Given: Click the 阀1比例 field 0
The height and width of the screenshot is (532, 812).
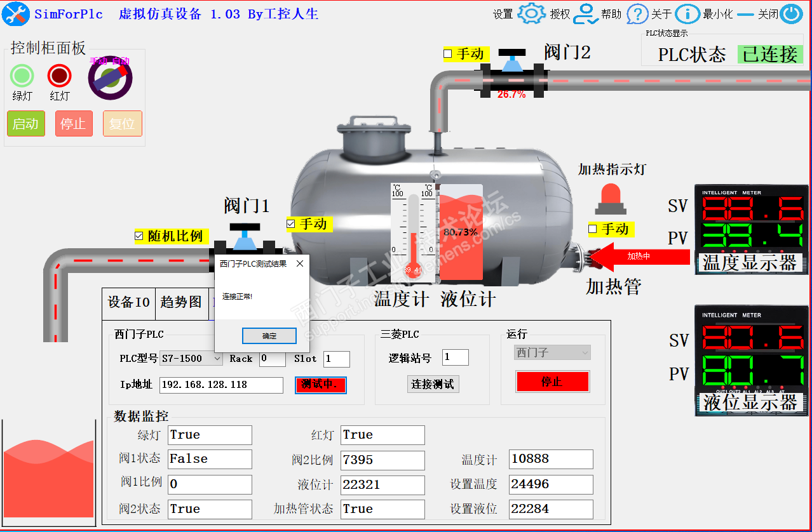Looking at the screenshot, I should pos(210,484).
